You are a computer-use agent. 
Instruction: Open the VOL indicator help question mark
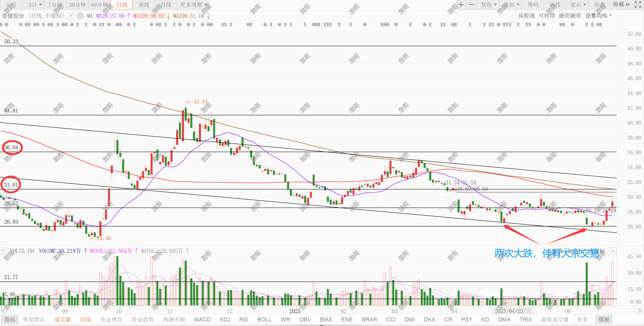click(x=3, y=251)
